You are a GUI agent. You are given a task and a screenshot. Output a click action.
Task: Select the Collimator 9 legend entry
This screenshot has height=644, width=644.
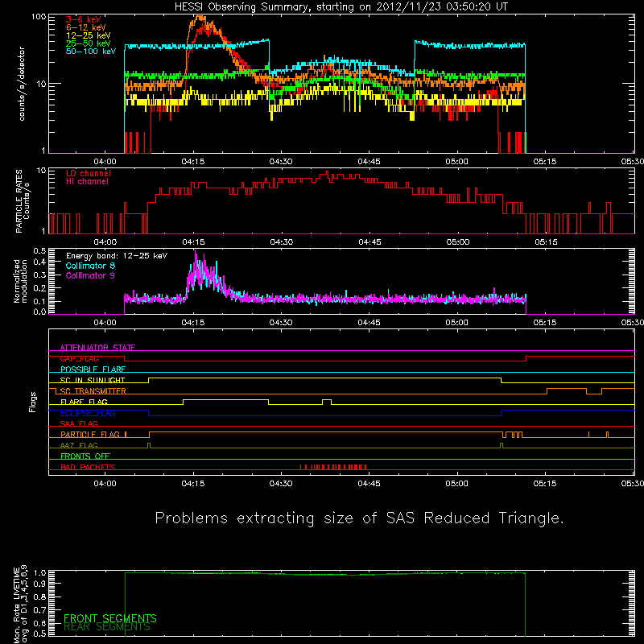pyautogui.click(x=90, y=275)
